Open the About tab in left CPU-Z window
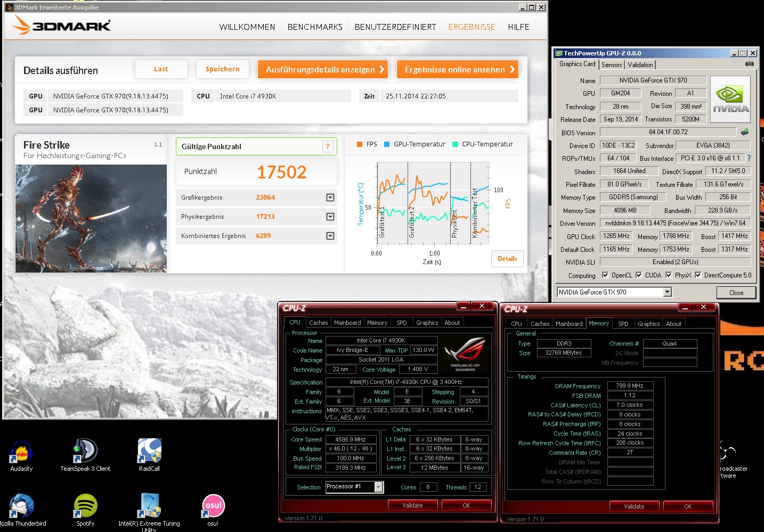The image size is (764, 532). (x=452, y=323)
